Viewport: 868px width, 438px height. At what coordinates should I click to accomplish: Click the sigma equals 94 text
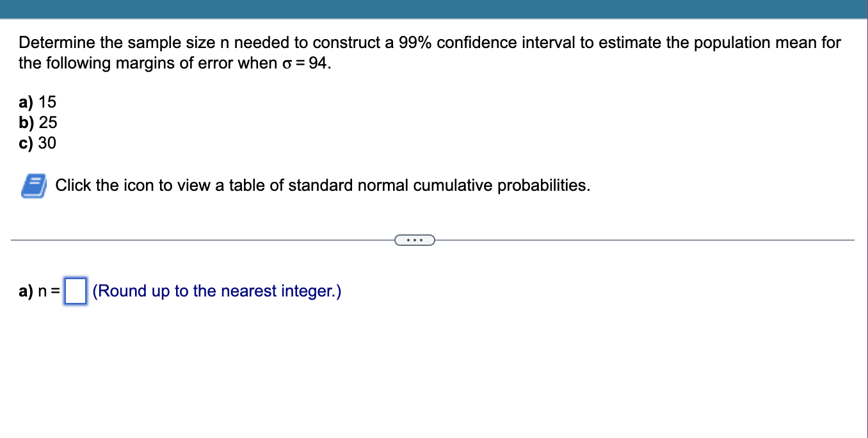[x=298, y=63]
